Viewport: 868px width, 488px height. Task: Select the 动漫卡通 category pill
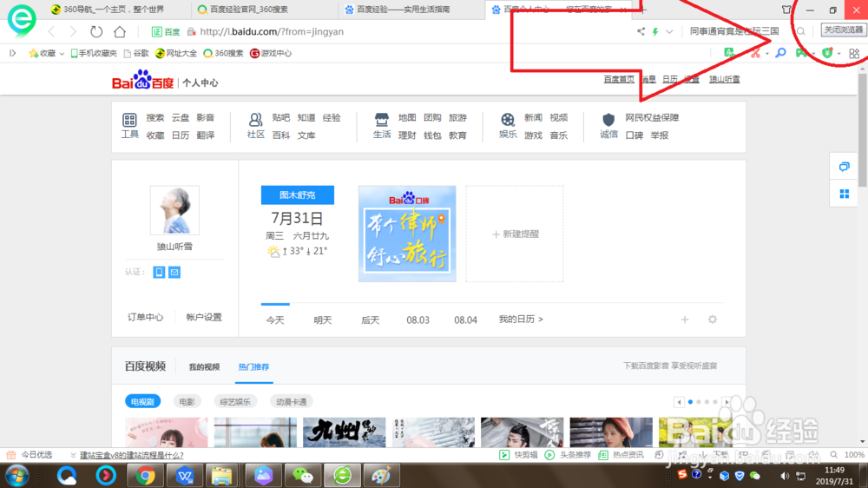291,401
